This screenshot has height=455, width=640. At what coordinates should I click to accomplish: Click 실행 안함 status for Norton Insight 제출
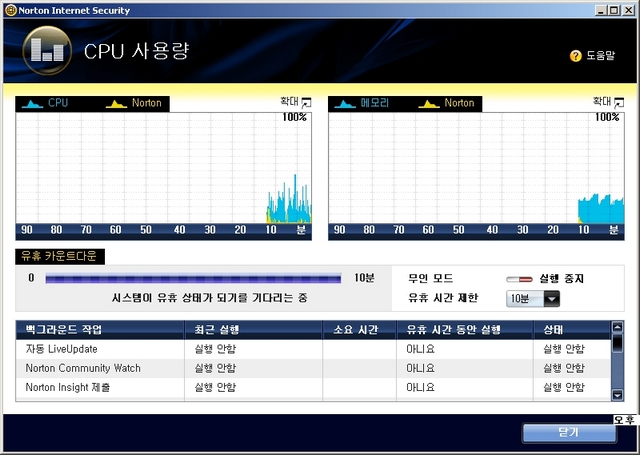pos(564,388)
